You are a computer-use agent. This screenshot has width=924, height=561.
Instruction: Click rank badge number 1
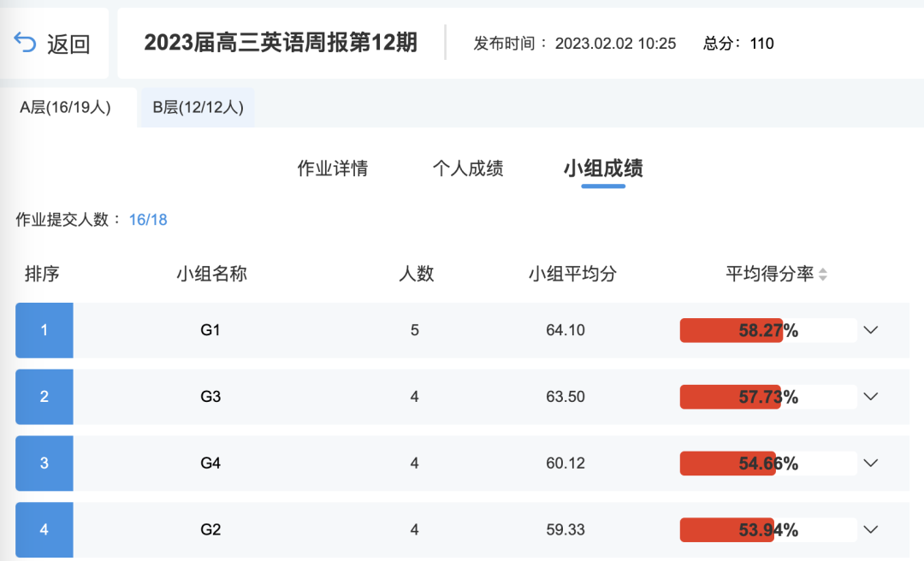[44, 330]
